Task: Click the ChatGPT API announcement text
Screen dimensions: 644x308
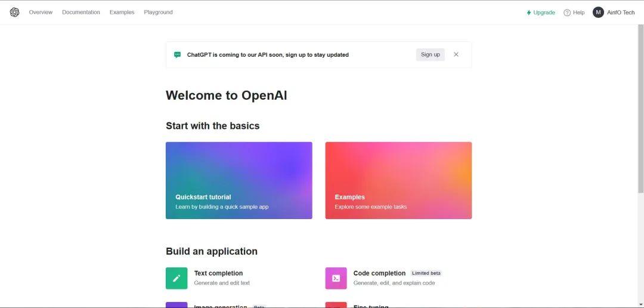Action: tap(268, 55)
